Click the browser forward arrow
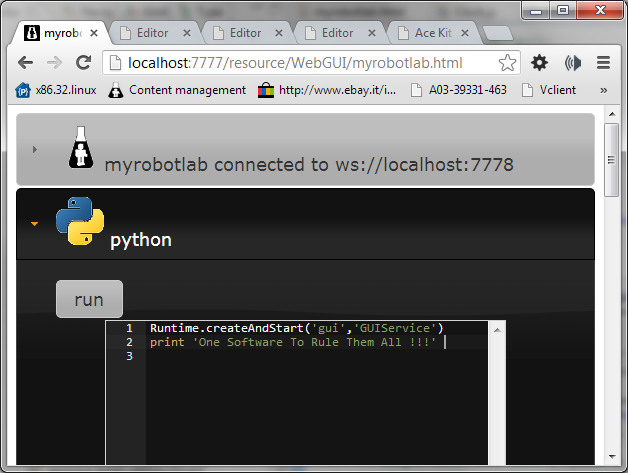The image size is (628, 473). click(54, 62)
